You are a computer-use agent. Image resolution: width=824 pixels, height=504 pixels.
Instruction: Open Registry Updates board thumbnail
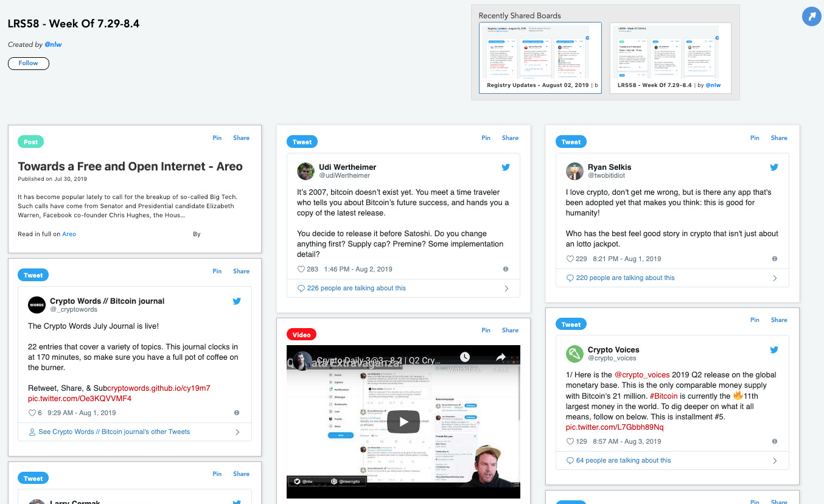pyautogui.click(x=540, y=58)
